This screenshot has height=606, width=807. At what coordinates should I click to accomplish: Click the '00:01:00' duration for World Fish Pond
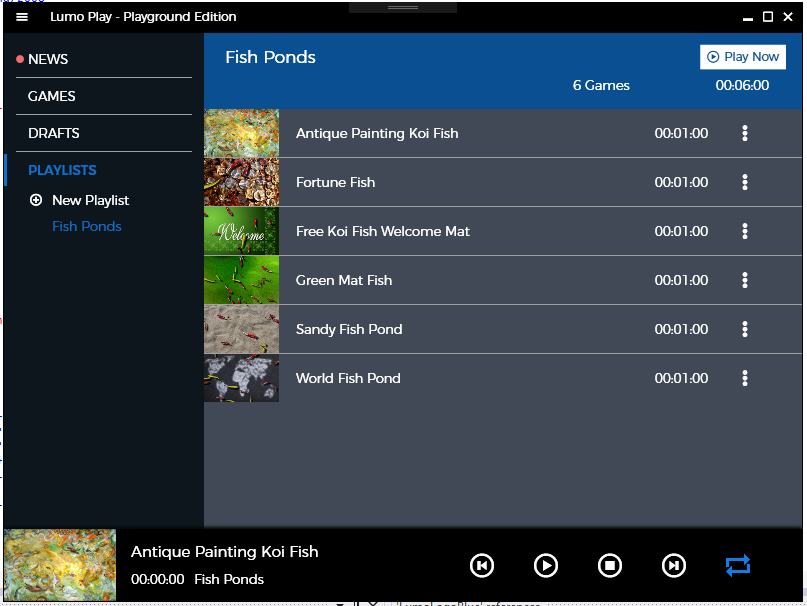[x=681, y=378]
